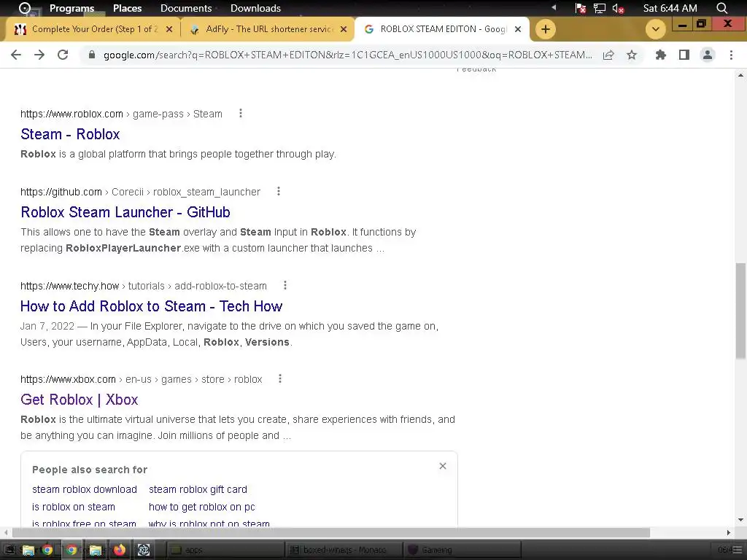This screenshot has width=747, height=560.
Task: Open the highlighted Chrome taskbar icon
Action: tap(71, 550)
